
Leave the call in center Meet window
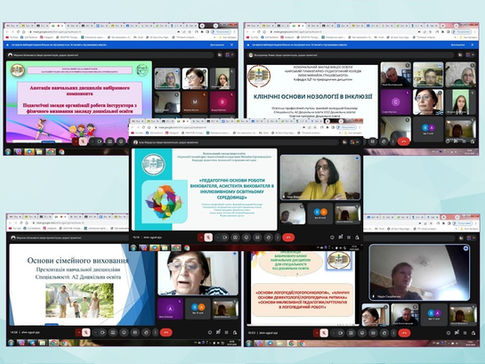coord(288,237)
